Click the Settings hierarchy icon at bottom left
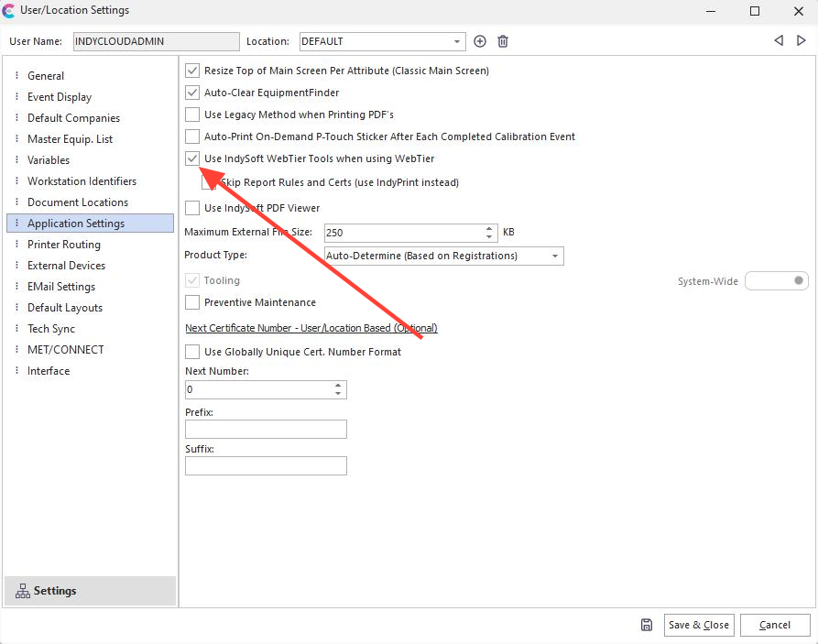Image resolution: width=818 pixels, height=644 pixels. (23, 590)
